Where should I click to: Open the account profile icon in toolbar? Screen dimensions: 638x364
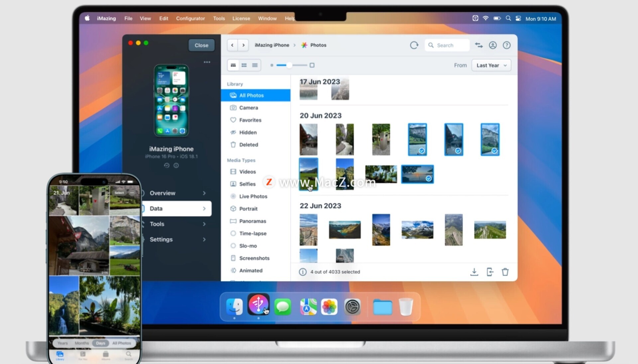point(493,45)
